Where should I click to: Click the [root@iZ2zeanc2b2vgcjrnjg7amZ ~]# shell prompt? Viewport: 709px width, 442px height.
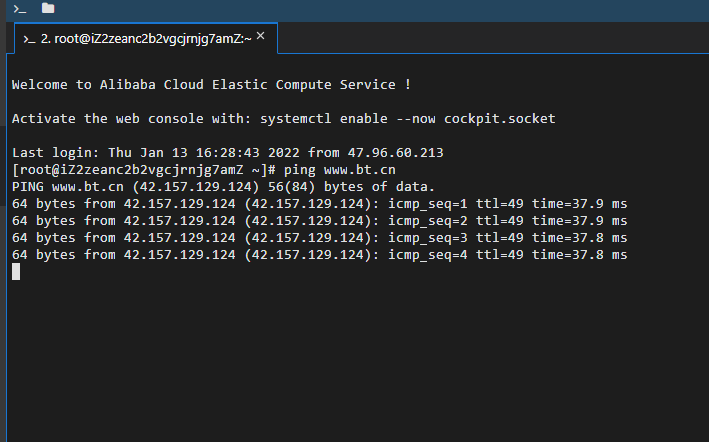[x=143, y=170]
